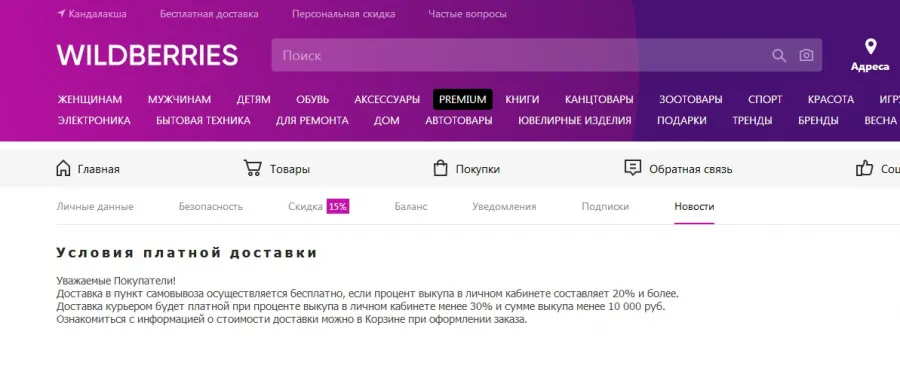
Task: Open the ОБУВЬ category
Action: (x=312, y=99)
